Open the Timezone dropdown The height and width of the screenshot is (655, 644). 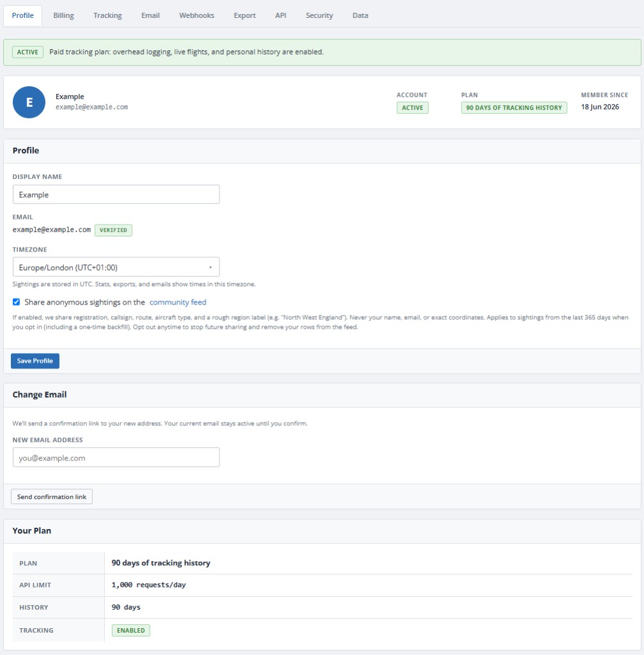[116, 267]
